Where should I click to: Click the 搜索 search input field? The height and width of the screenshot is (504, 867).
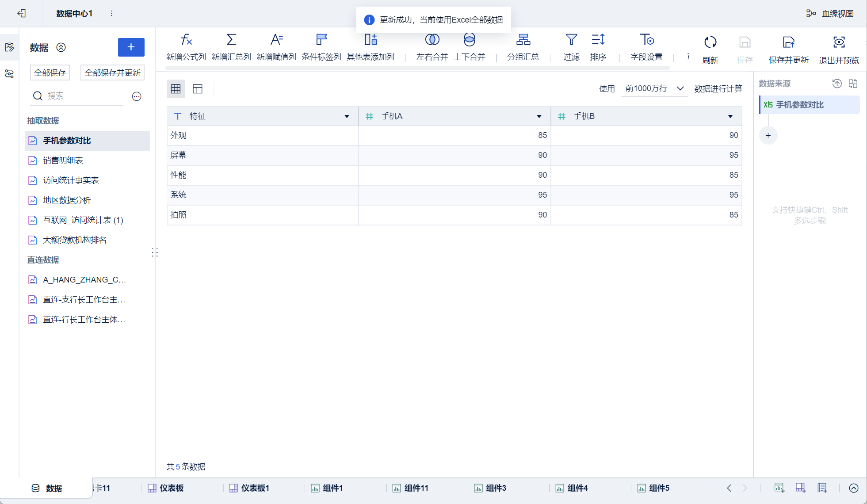(84, 96)
